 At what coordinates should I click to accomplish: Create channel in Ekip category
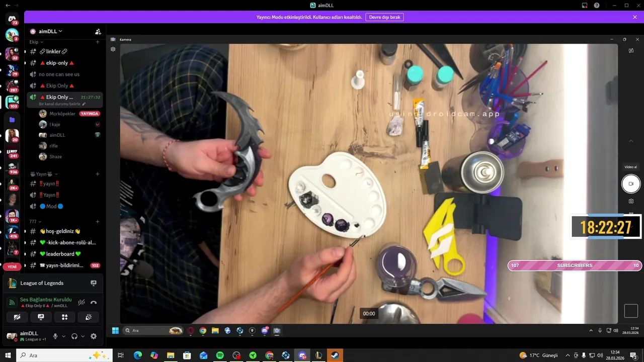pos(98,42)
